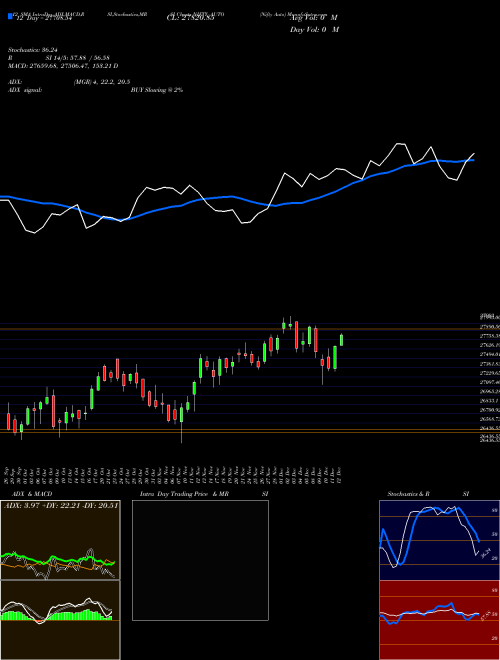Select the MACD values line

pyautogui.click(x=63, y=66)
